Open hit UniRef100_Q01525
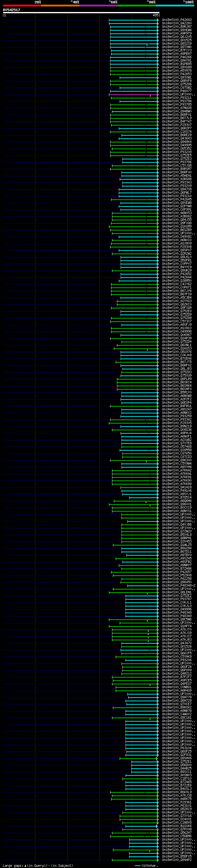The image size is (197, 868). (x=177, y=40)
